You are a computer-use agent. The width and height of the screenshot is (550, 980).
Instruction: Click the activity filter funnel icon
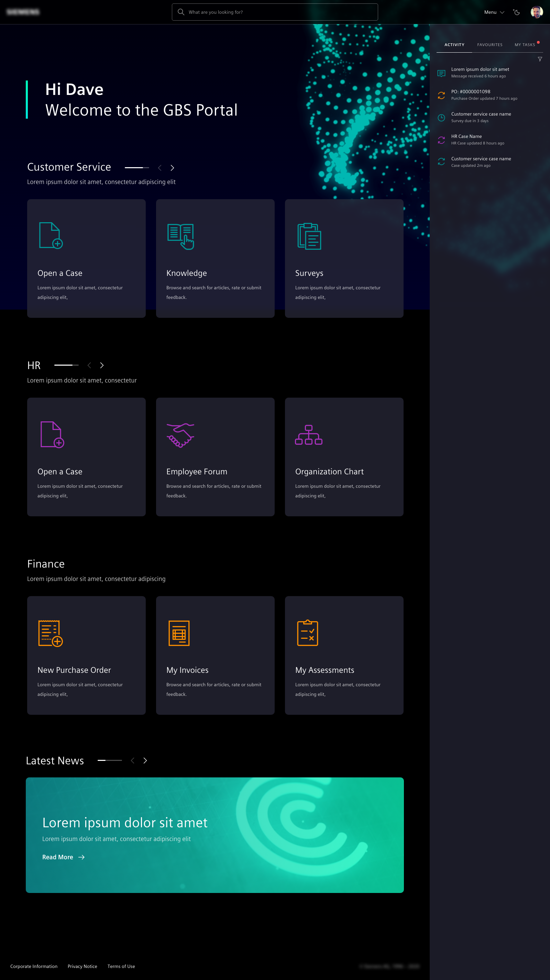539,60
